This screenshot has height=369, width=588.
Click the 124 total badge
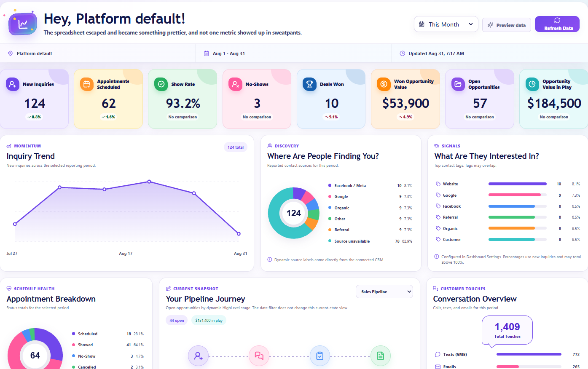236,147
